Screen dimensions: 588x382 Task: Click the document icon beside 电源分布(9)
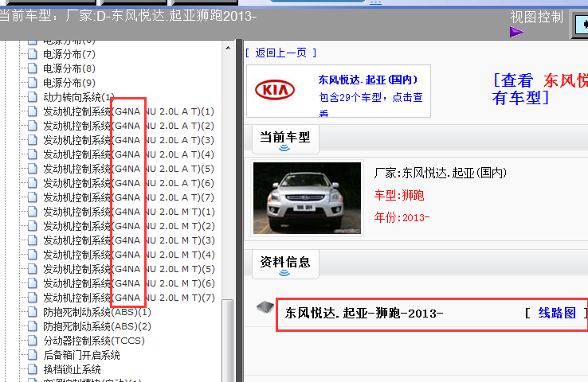pyautogui.click(x=33, y=83)
